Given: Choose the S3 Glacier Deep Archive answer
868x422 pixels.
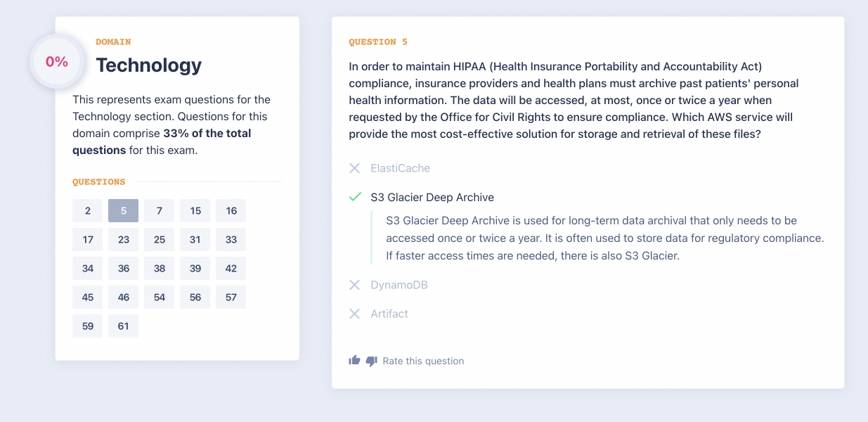Looking at the screenshot, I should (x=432, y=198).
